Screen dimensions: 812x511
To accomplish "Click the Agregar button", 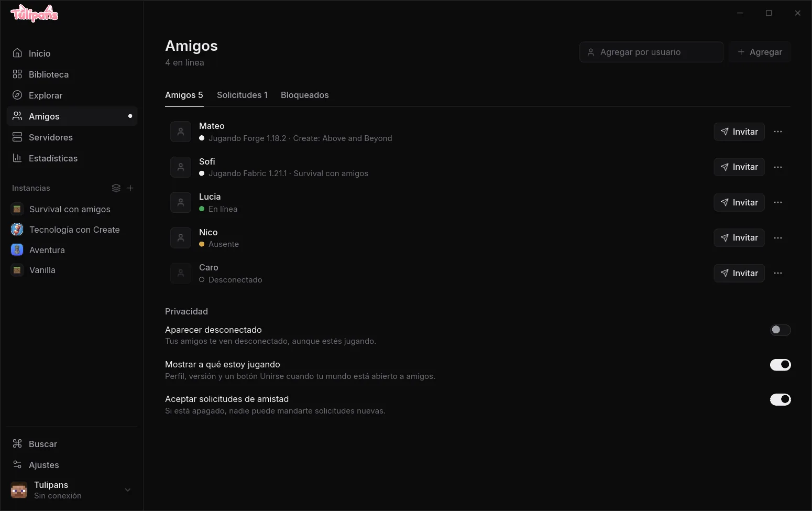I will click(760, 52).
